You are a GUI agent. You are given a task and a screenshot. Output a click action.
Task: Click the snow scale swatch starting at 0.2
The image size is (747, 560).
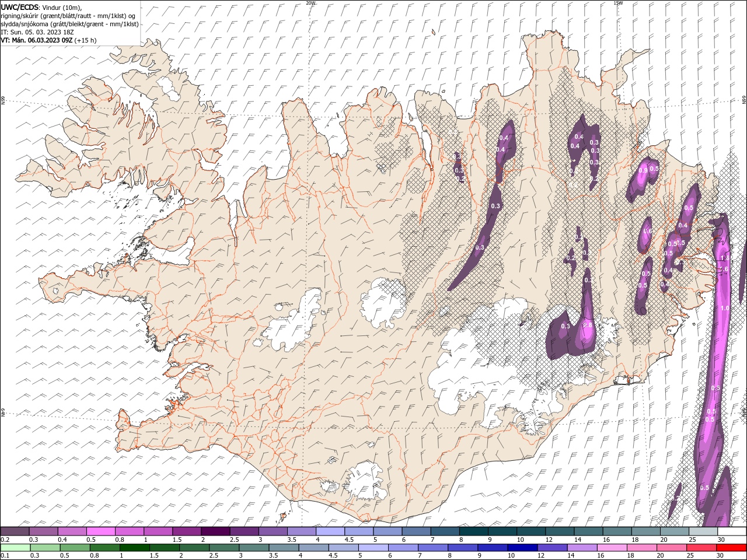[x=15, y=531]
